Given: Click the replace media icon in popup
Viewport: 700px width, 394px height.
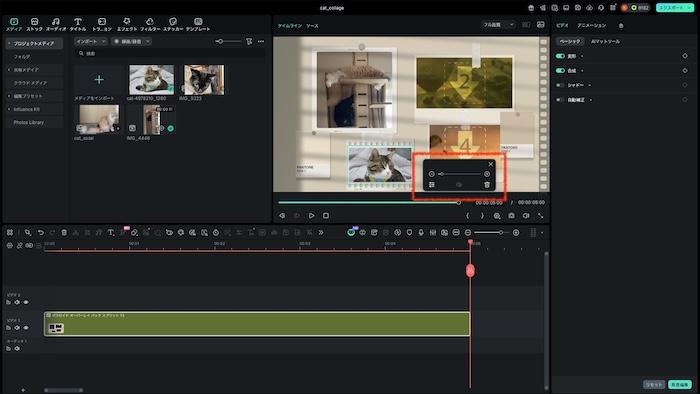Looking at the screenshot, I should (432, 185).
